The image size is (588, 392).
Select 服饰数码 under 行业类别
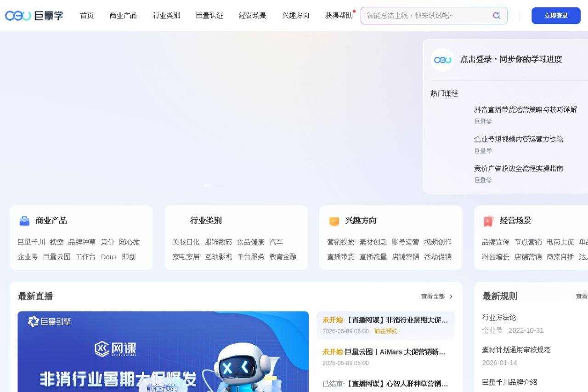click(x=218, y=242)
